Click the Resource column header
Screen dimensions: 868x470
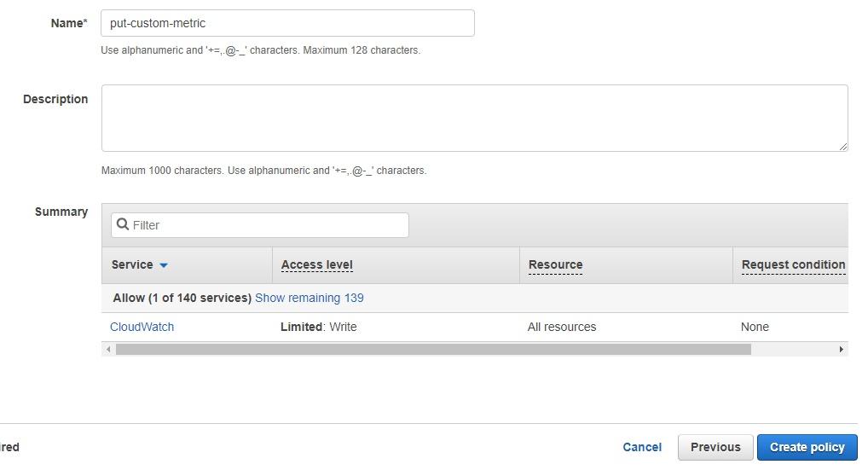click(x=555, y=264)
